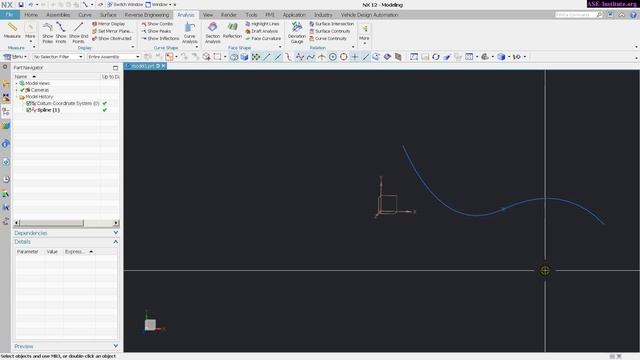640x360 pixels.
Task: Open the No Selection Filter dropdown
Action: [58, 57]
